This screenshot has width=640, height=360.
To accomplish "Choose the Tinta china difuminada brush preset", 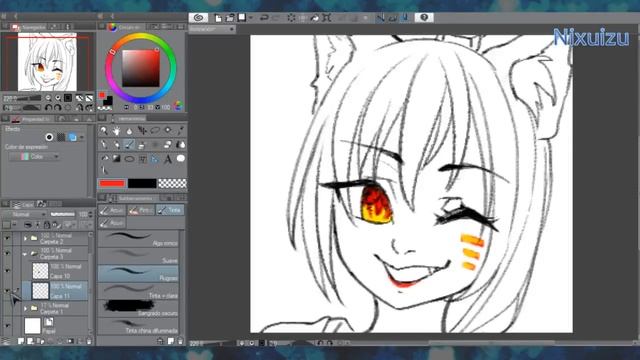I will [138, 327].
